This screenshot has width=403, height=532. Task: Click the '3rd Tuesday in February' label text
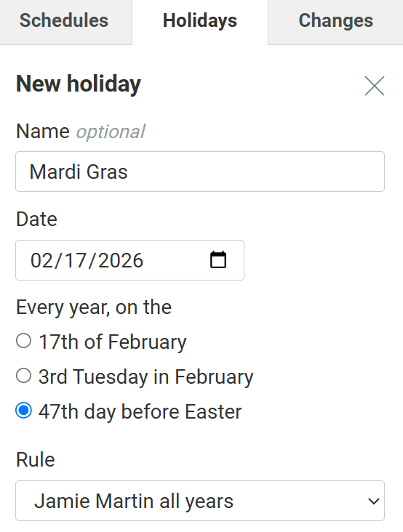(146, 376)
